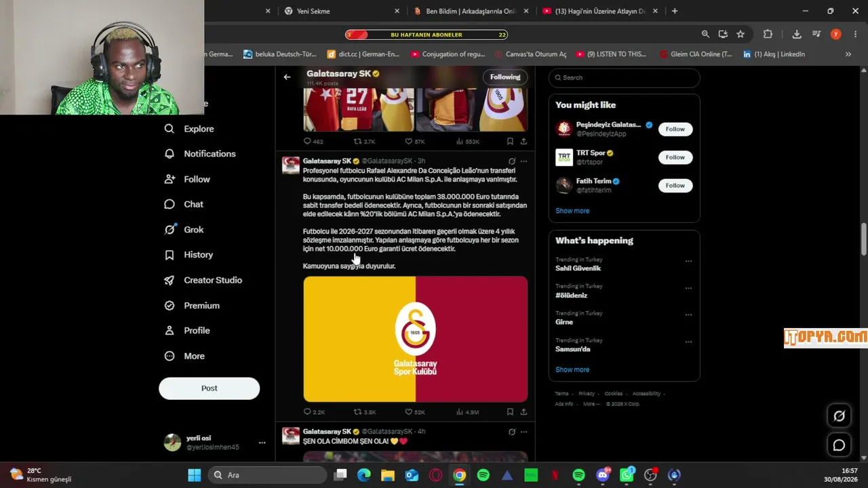The image size is (868, 488).
Task: Open the #ölüdeniz trending topic
Action: pos(571,296)
